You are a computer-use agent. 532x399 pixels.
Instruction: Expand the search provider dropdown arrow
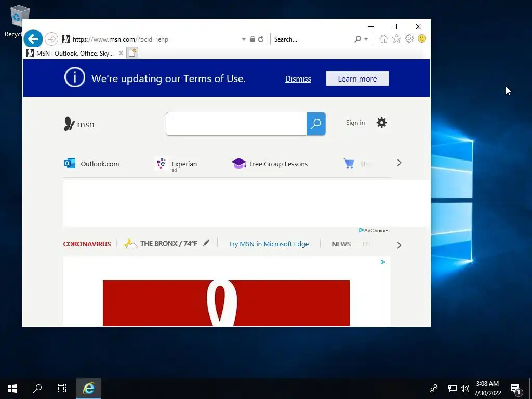366,39
